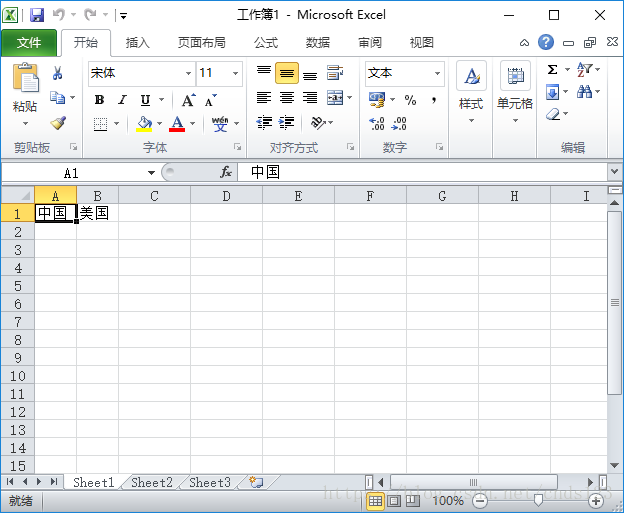
Task: Open underline style dropdown arrow
Action: click(x=162, y=99)
